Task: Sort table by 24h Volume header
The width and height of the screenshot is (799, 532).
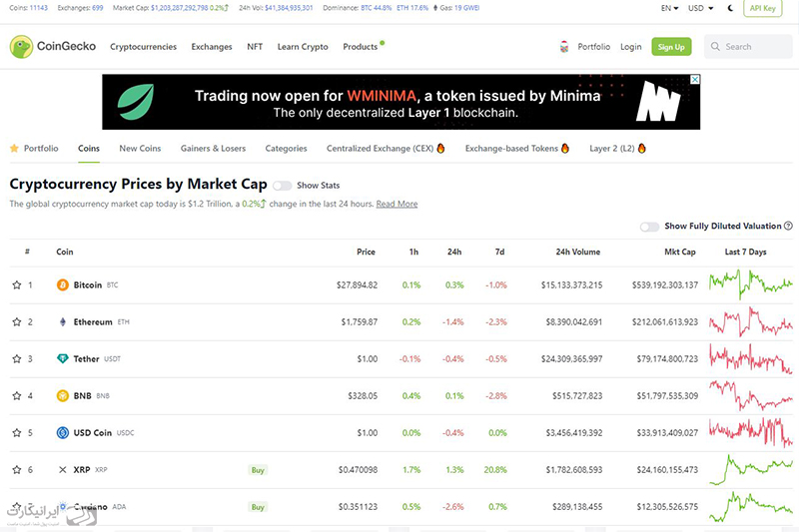Action: 578,252
